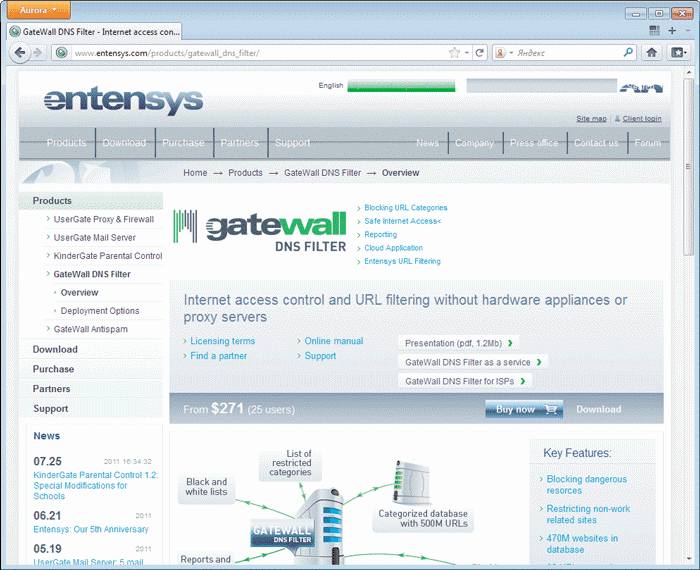
Task: Open Download in the top navigation bar
Action: [124, 142]
